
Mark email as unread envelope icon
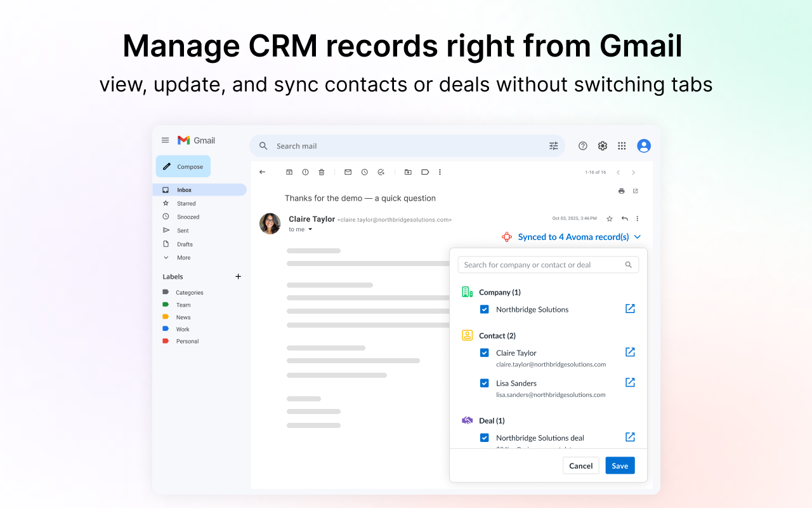[348, 172]
